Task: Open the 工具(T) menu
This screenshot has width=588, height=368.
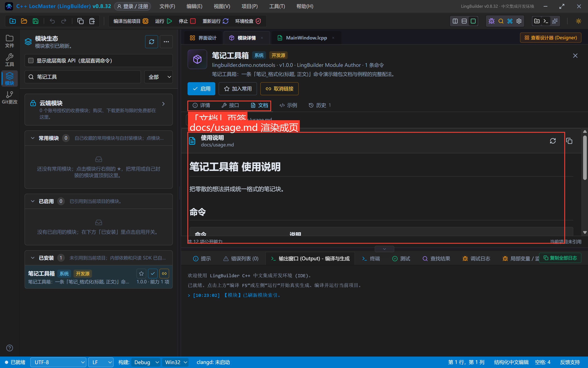Action: (x=277, y=6)
